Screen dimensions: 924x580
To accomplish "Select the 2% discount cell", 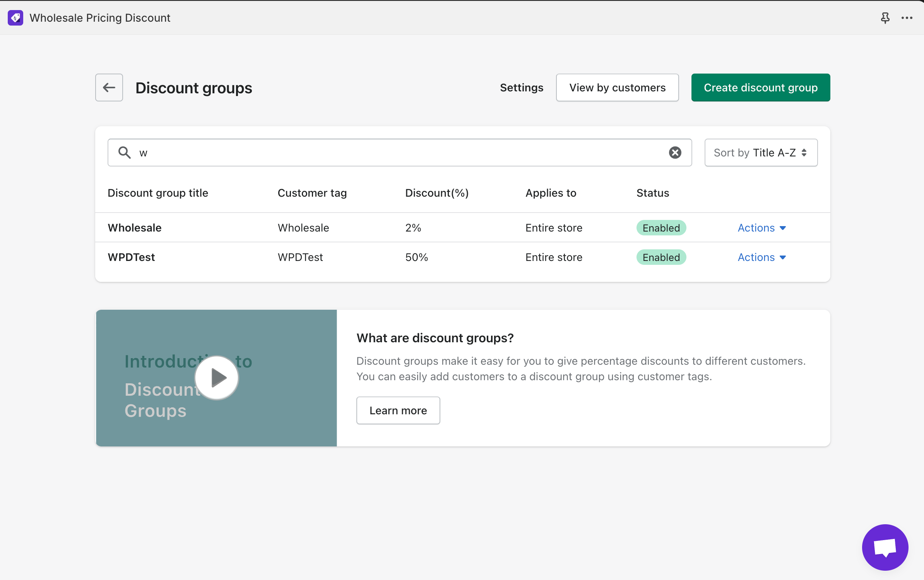I will [413, 228].
